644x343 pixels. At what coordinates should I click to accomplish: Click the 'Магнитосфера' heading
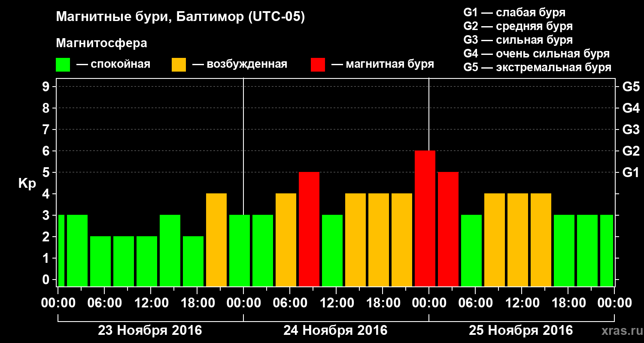click(x=101, y=43)
